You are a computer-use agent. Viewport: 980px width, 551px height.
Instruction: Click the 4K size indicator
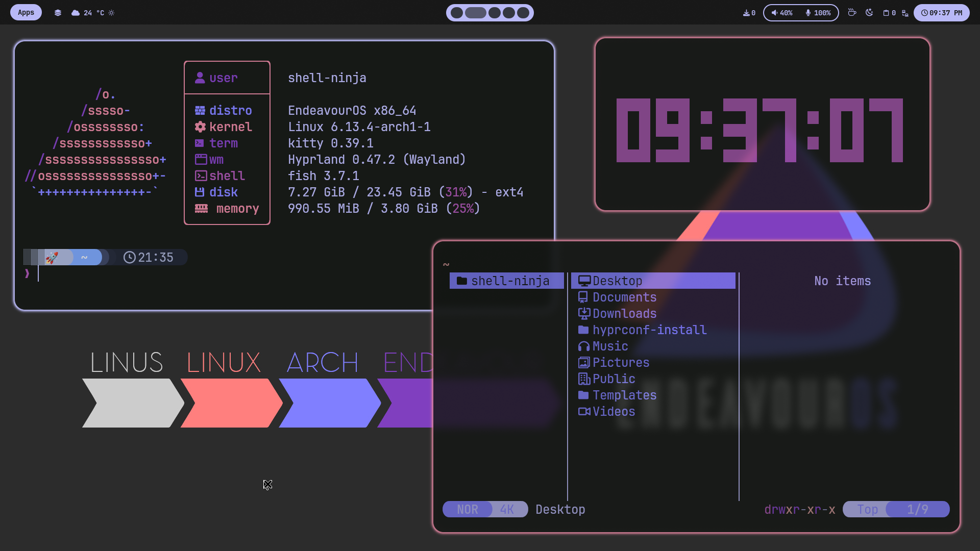[x=507, y=510]
